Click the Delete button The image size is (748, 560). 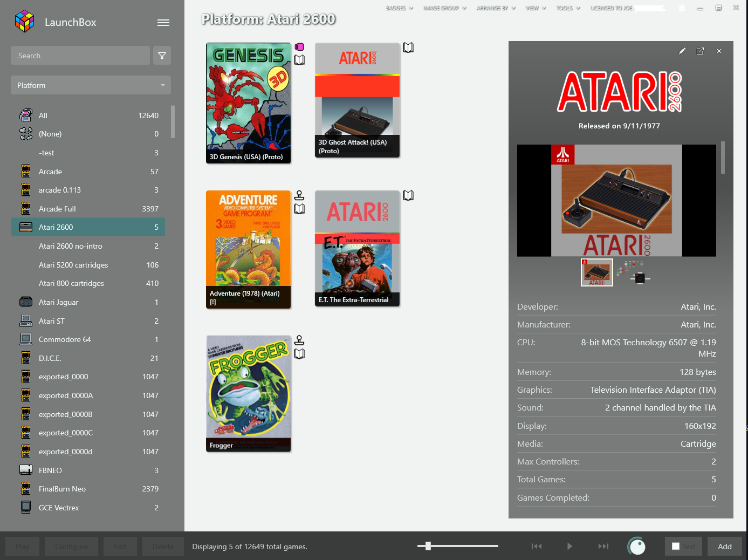click(163, 547)
